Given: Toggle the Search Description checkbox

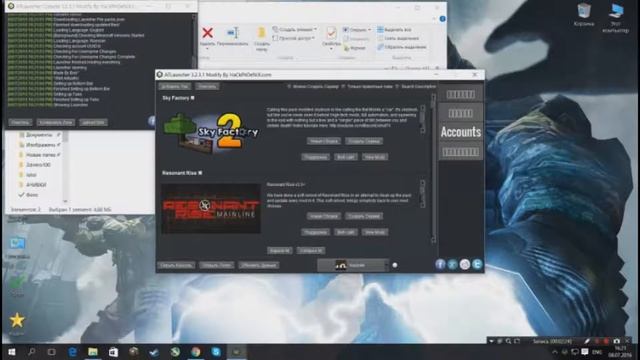Looking at the screenshot, I should pos(397,87).
